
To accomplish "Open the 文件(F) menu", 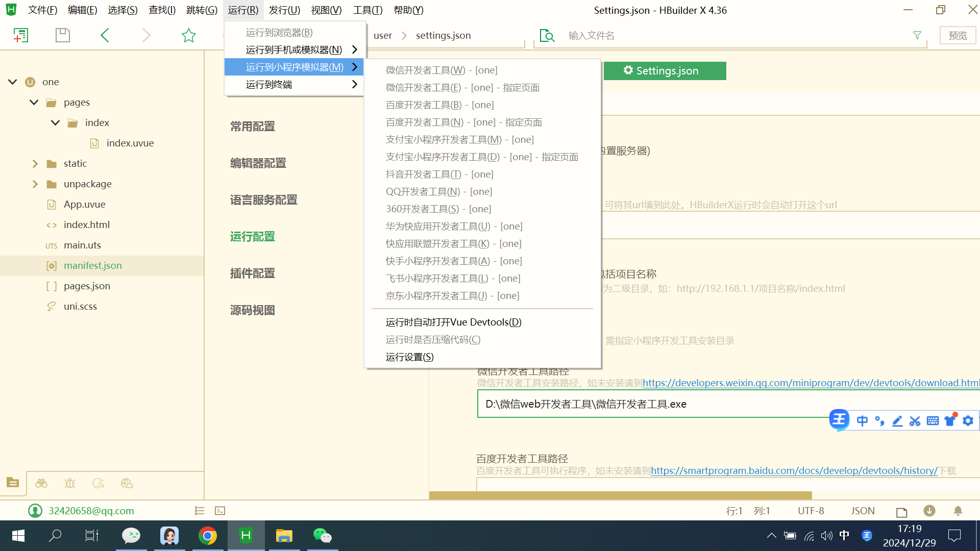I will [42, 10].
